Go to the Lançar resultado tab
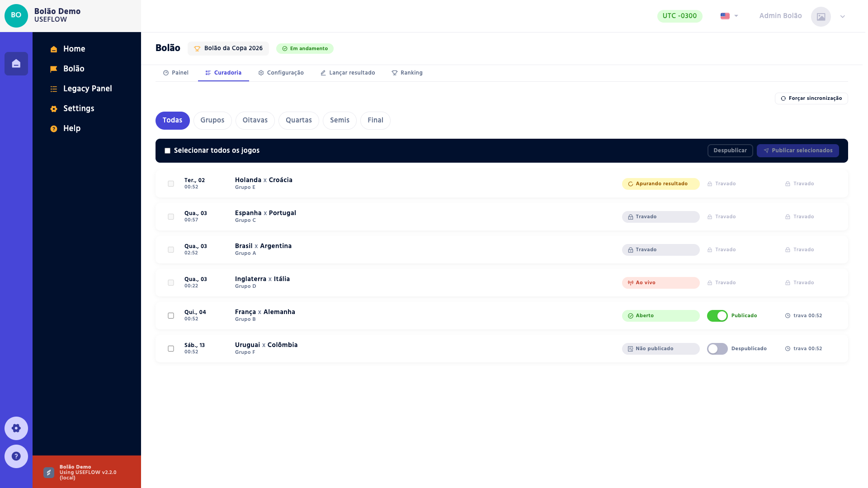Viewport: 868px width, 488px height. pos(348,73)
